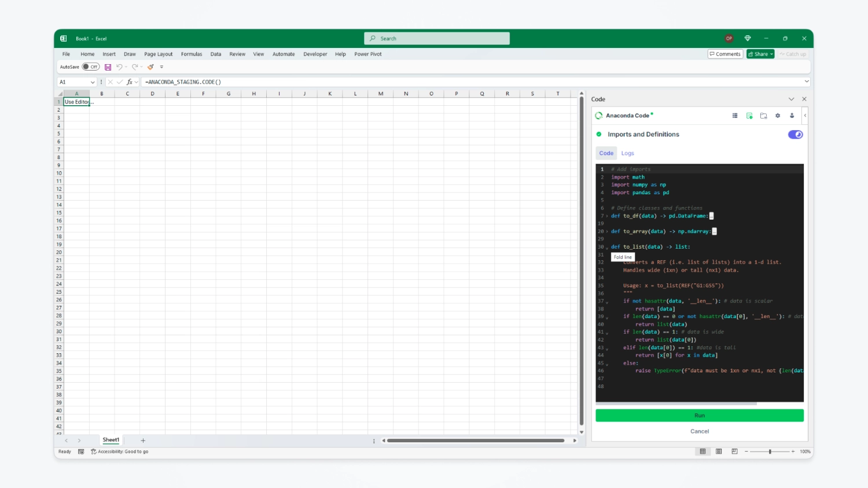The width and height of the screenshot is (868, 488).
Task: Open the Name Box dropdown
Action: (93, 82)
